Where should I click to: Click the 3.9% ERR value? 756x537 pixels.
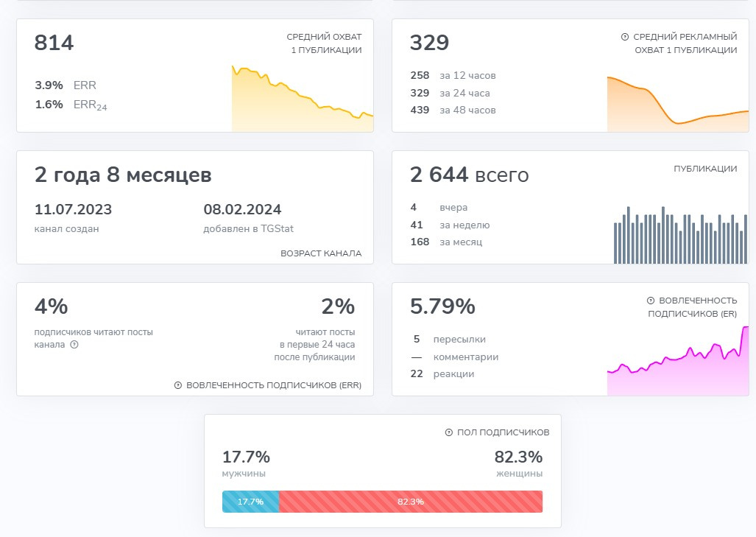click(49, 85)
